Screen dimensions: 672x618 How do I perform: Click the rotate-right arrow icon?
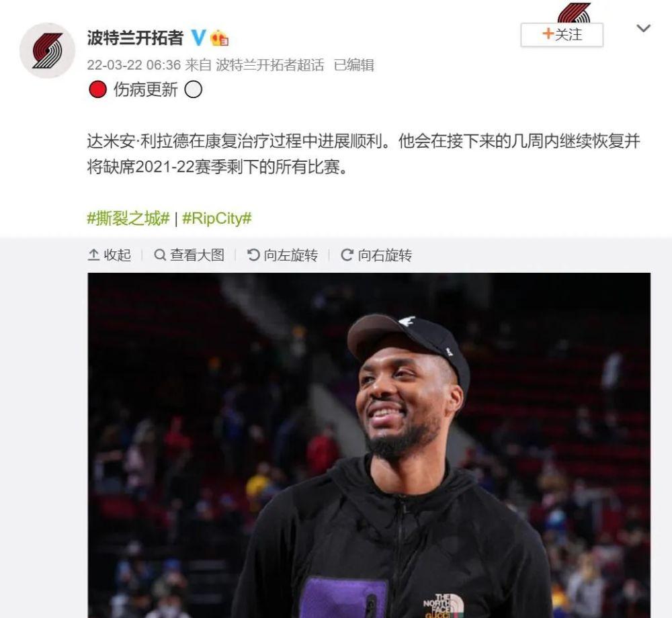pyautogui.click(x=347, y=255)
